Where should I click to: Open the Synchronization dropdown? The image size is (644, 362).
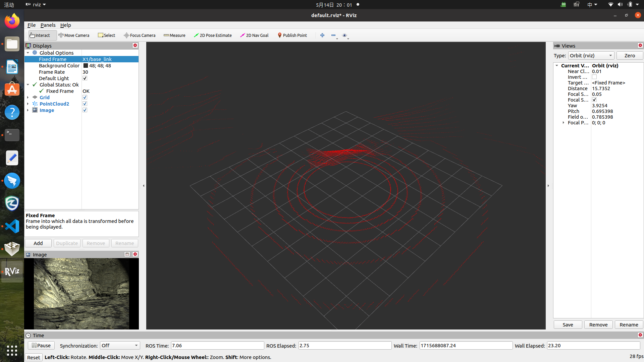click(120, 346)
